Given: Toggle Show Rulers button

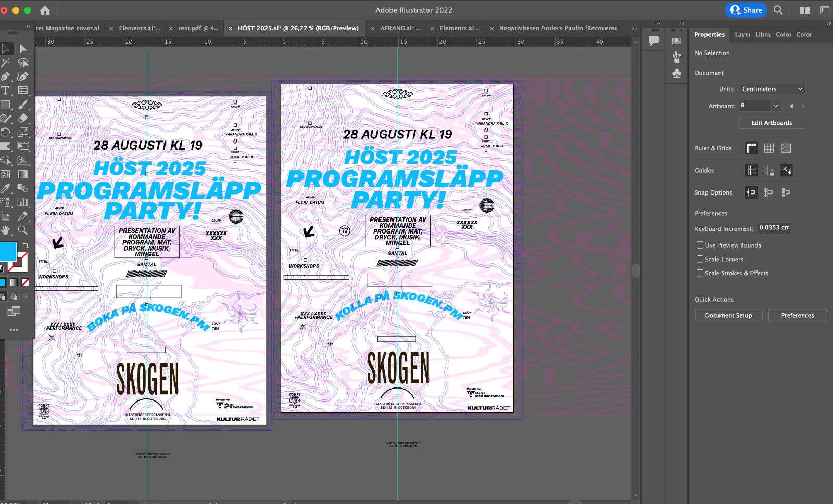Looking at the screenshot, I should [x=751, y=148].
